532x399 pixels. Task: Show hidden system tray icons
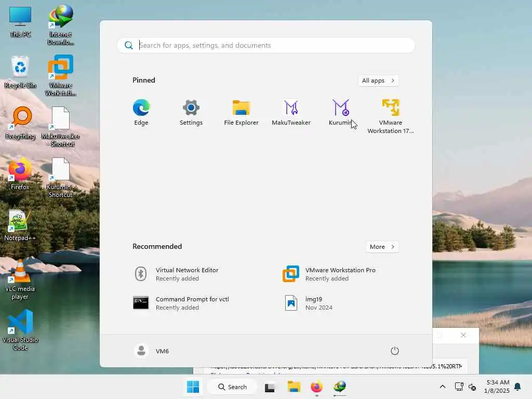[x=443, y=387]
